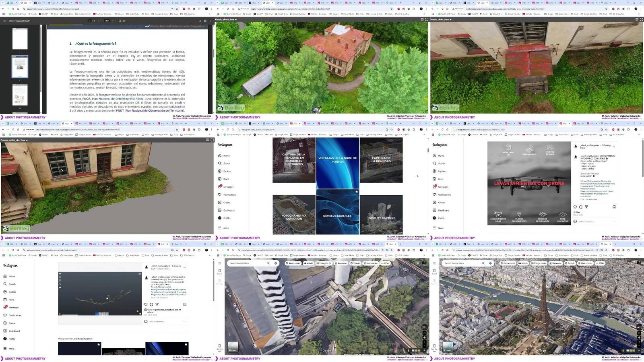Open Gemelos Digitales post thumbnail

pyautogui.click(x=338, y=212)
